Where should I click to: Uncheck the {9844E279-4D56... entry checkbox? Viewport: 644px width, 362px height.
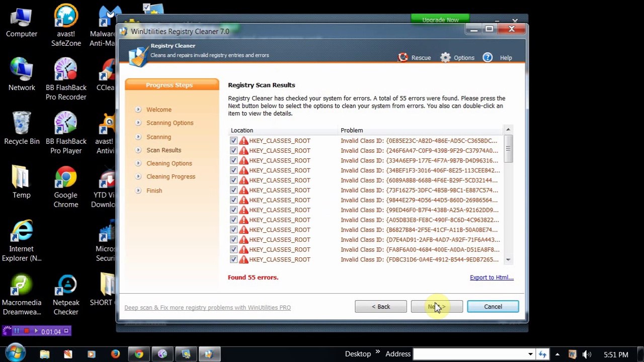click(233, 200)
